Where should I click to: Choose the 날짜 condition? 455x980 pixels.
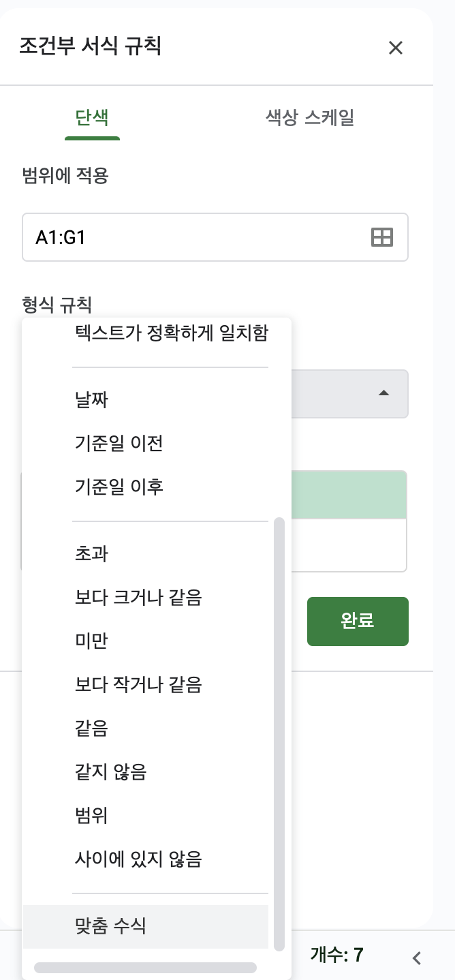pyautogui.click(x=92, y=400)
